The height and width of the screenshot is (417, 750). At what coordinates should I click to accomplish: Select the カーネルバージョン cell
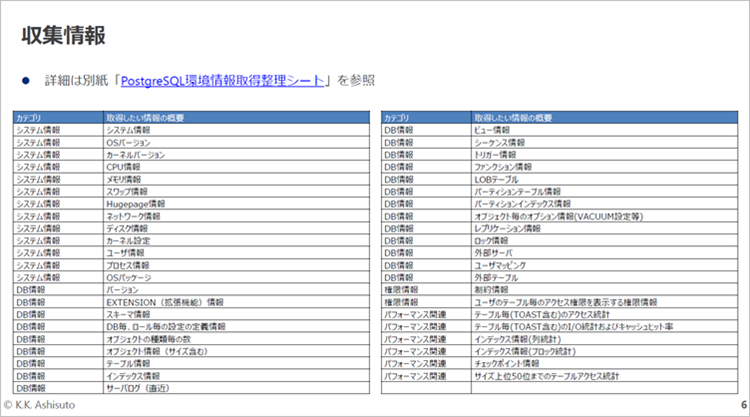236,155
